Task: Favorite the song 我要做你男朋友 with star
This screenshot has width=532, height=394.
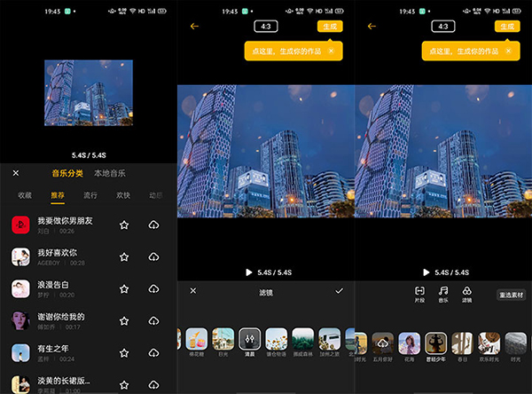Action: click(124, 225)
